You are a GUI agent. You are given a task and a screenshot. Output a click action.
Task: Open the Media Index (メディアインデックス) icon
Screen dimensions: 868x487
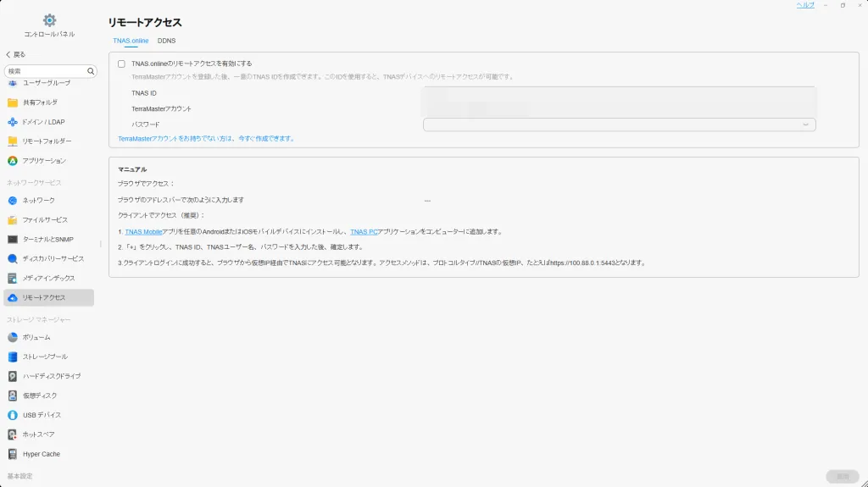pos(13,279)
